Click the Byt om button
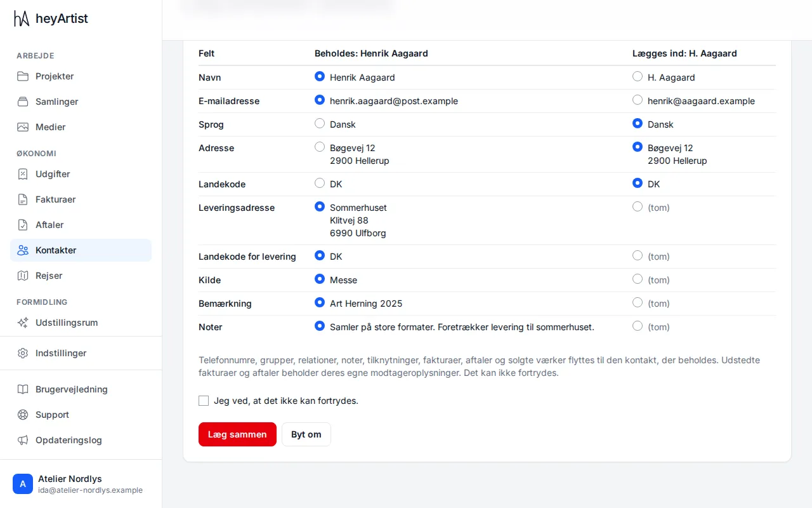This screenshot has height=508, width=812. [x=306, y=434]
